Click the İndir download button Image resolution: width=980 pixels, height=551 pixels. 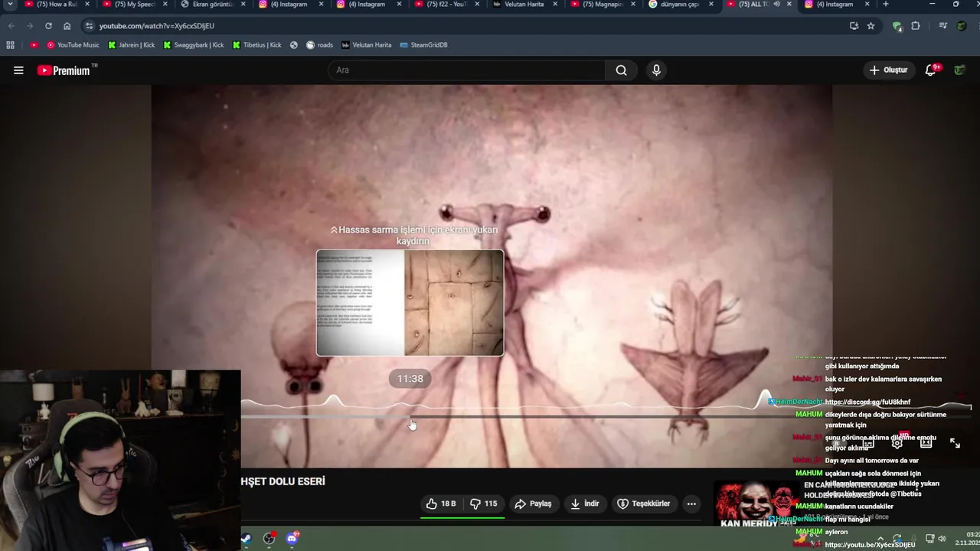click(585, 504)
